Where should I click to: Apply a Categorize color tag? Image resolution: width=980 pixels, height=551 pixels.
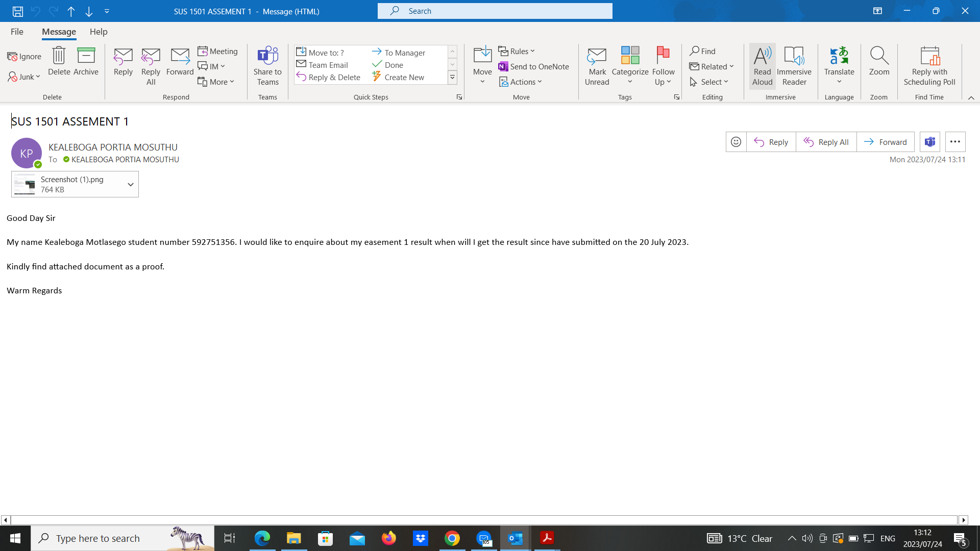coord(630,65)
